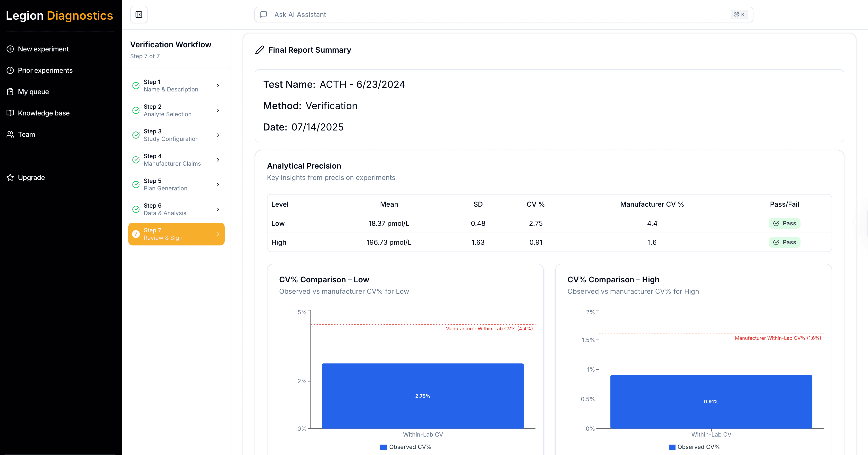868x455 pixels.
Task: Expand Step 7 Review & Sign chevron
Action: pyautogui.click(x=218, y=234)
